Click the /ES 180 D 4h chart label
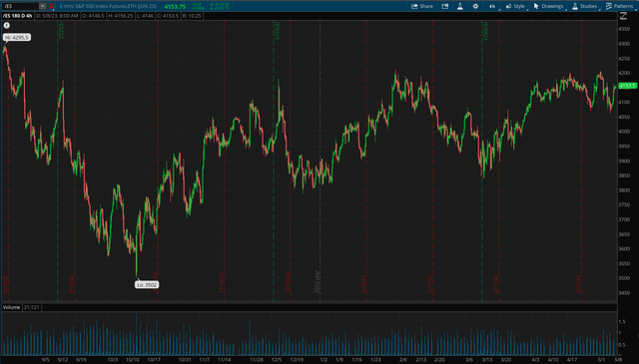The height and width of the screenshot is (364, 639). pyautogui.click(x=18, y=16)
